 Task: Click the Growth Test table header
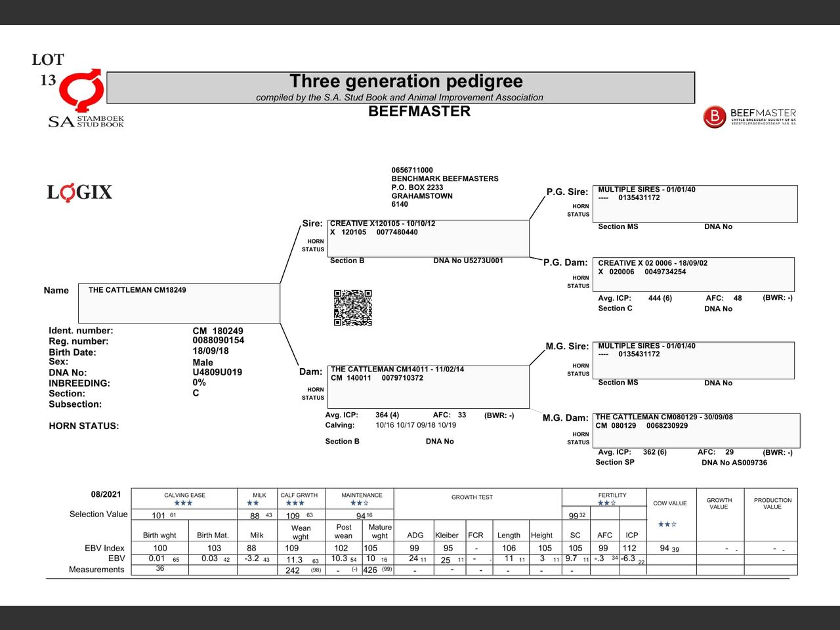(x=472, y=497)
